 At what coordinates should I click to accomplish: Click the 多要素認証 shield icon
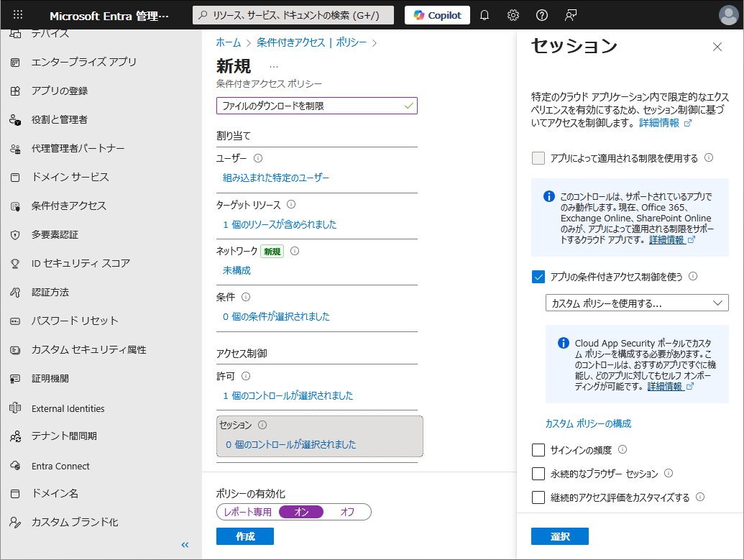pyautogui.click(x=15, y=235)
